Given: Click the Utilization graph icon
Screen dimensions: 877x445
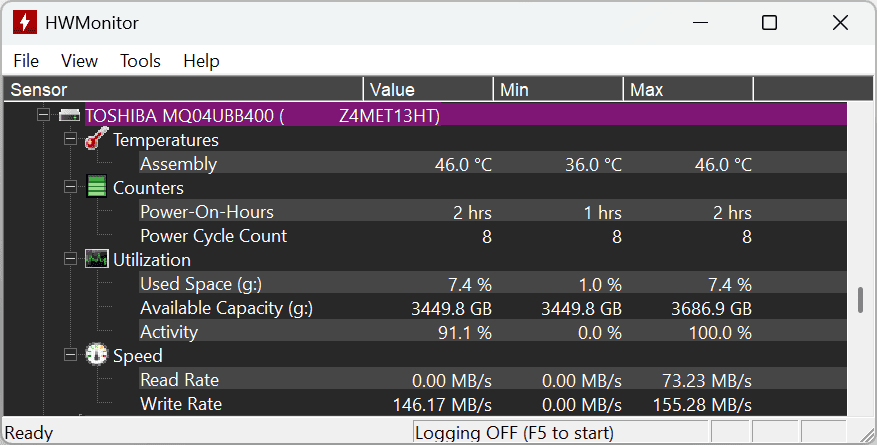Looking at the screenshot, I should pos(96,259).
